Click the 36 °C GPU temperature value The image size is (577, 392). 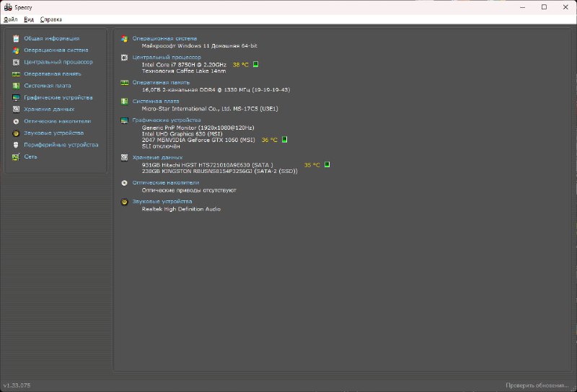click(x=269, y=140)
